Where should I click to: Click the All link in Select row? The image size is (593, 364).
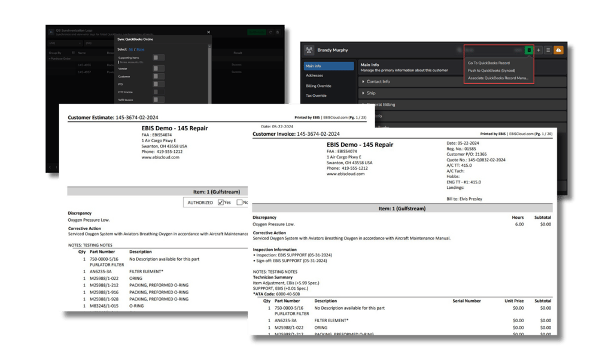point(130,50)
